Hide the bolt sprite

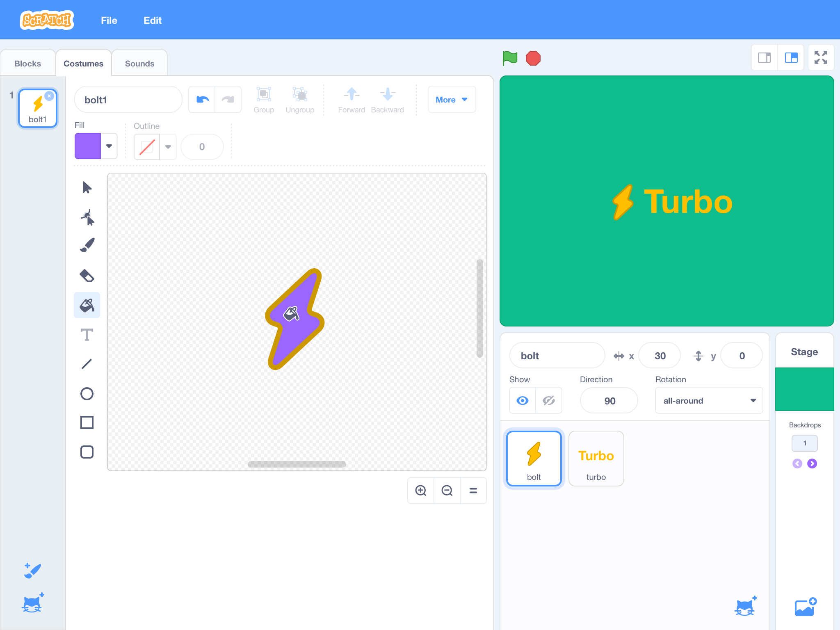point(548,400)
